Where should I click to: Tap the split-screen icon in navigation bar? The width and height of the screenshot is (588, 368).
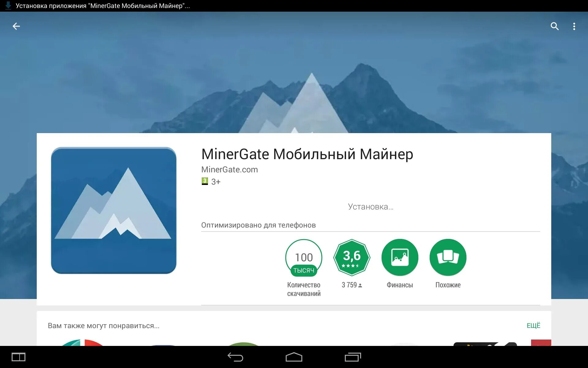(x=18, y=357)
